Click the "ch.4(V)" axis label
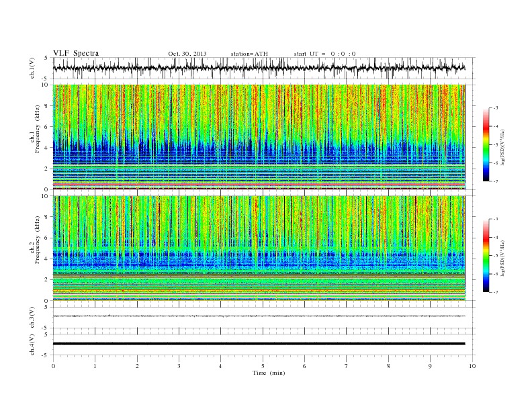Viewport: 532px width, 411px height. click(x=32, y=345)
